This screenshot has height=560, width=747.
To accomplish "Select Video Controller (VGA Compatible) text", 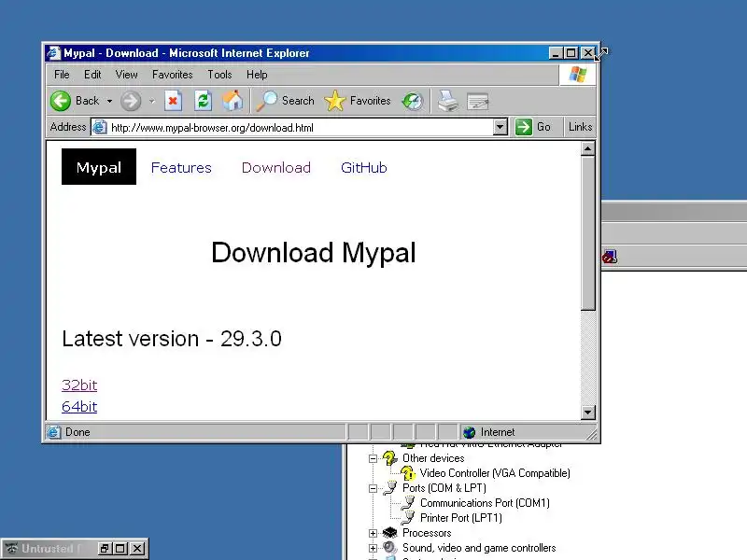I will click(495, 473).
